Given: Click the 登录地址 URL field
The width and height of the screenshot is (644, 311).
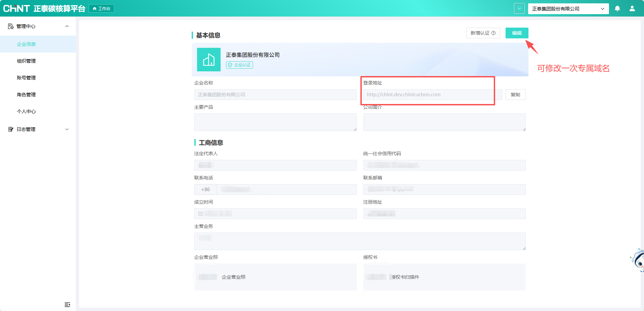Looking at the screenshot, I should 432,95.
